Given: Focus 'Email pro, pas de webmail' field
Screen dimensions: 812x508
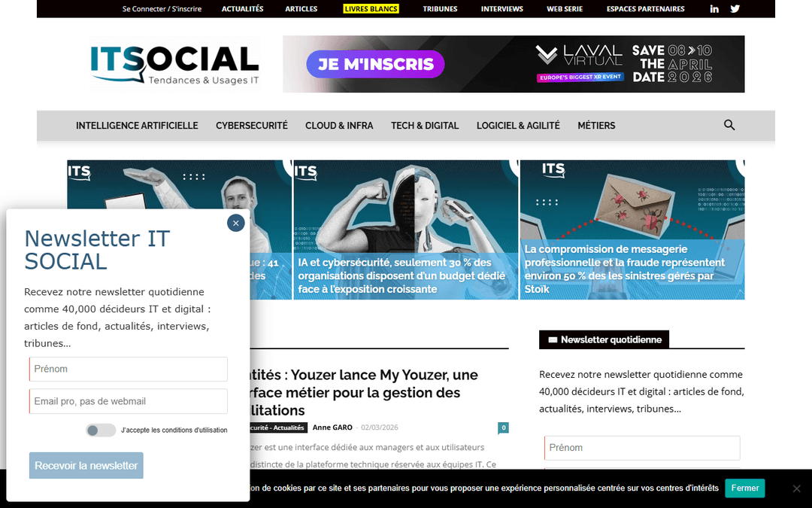Looking at the screenshot, I should click(129, 401).
